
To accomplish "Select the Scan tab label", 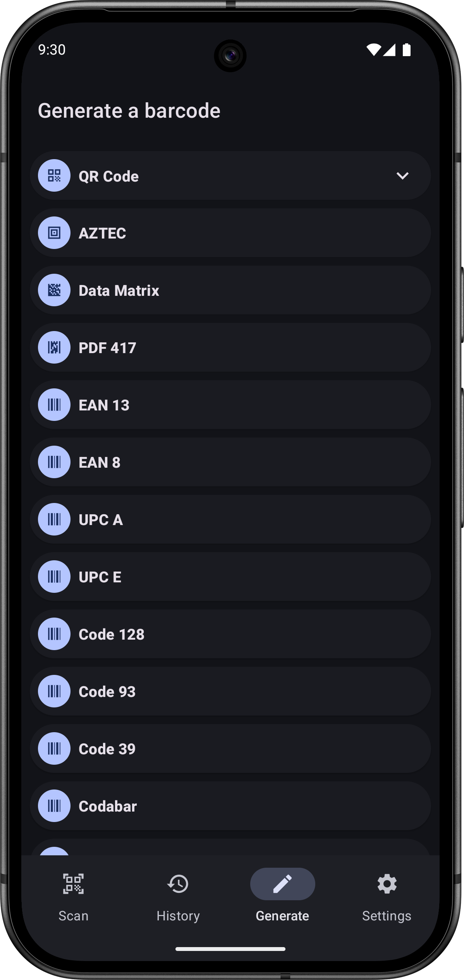I will [x=73, y=916].
